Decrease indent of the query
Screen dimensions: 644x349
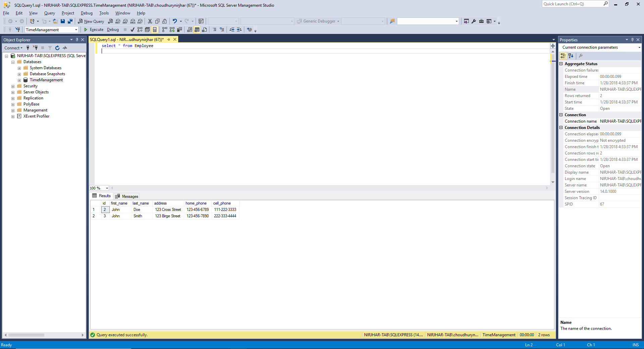(x=232, y=30)
